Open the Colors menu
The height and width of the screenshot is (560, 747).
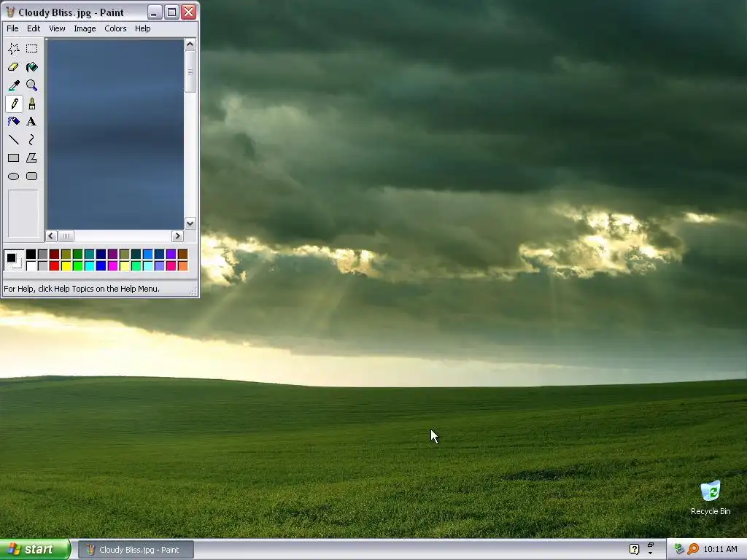coord(115,28)
